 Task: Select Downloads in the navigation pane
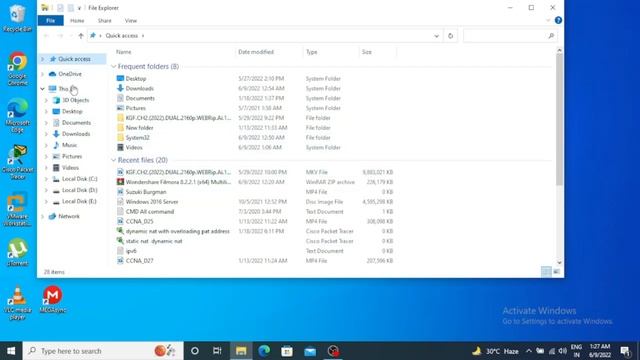pos(76,134)
